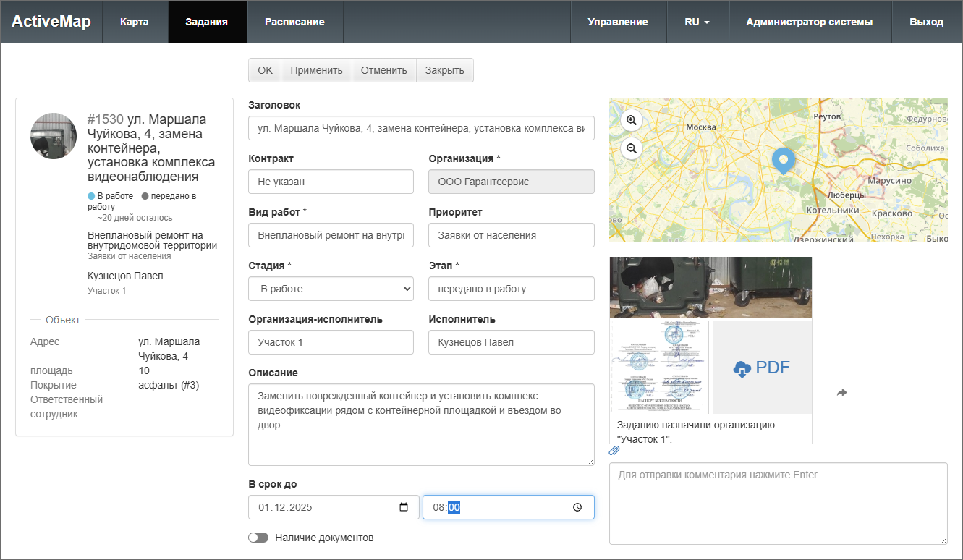Toggle the Наличие документов switch
Image resolution: width=963 pixels, height=560 pixels.
coord(258,538)
